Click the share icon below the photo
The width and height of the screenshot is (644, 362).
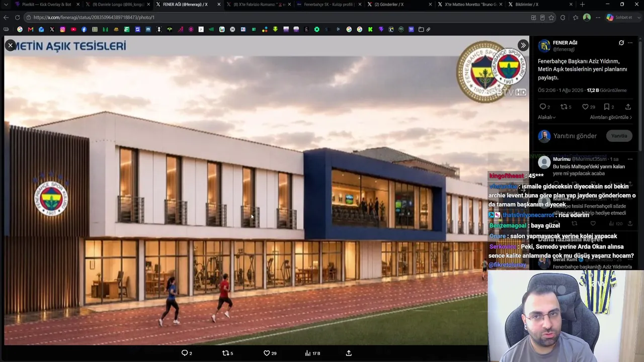click(x=349, y=353)
